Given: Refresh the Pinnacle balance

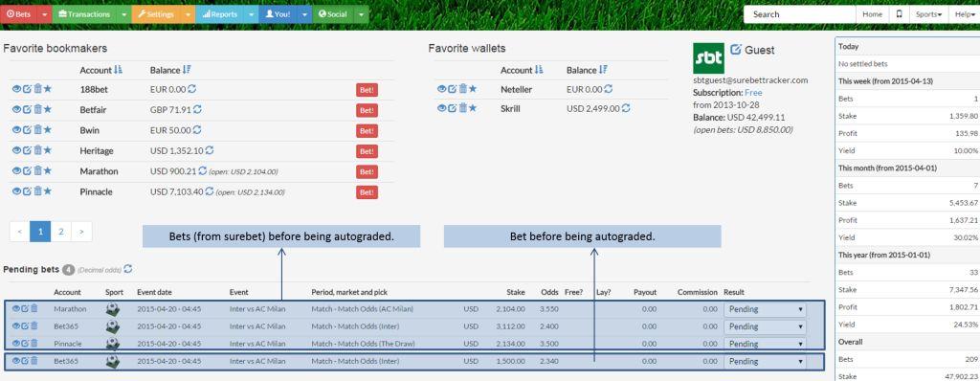Looking at the screenshot, I should [210, 191].
